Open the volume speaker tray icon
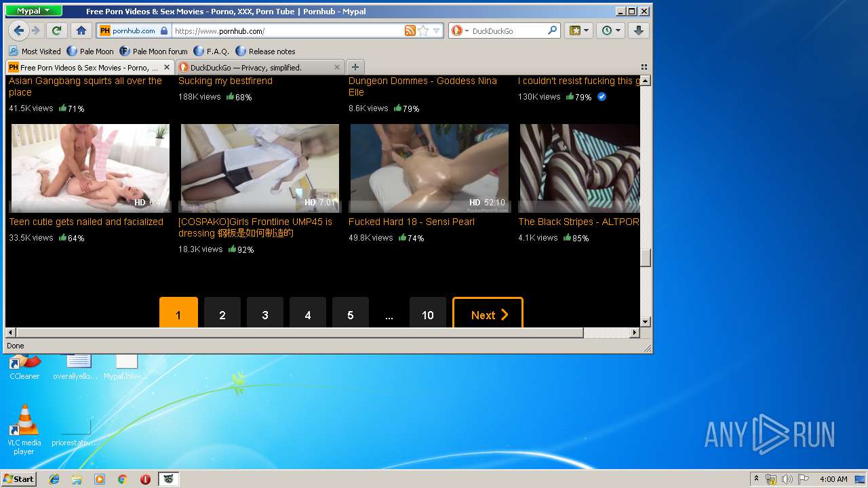868x488 pixels. tap(787, 479)
